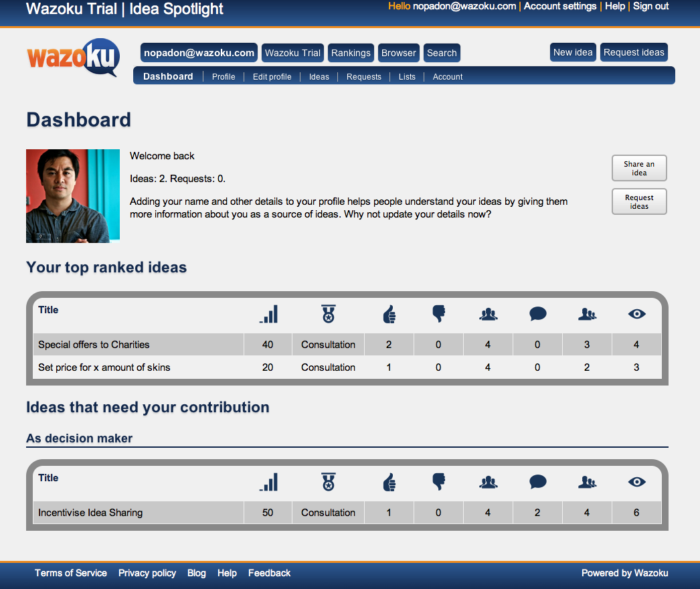Image resolution: width=700 pixels, height=589 pixels.
Task: Click the speech bubble icon in decision maker table
Action: point(537,482)
